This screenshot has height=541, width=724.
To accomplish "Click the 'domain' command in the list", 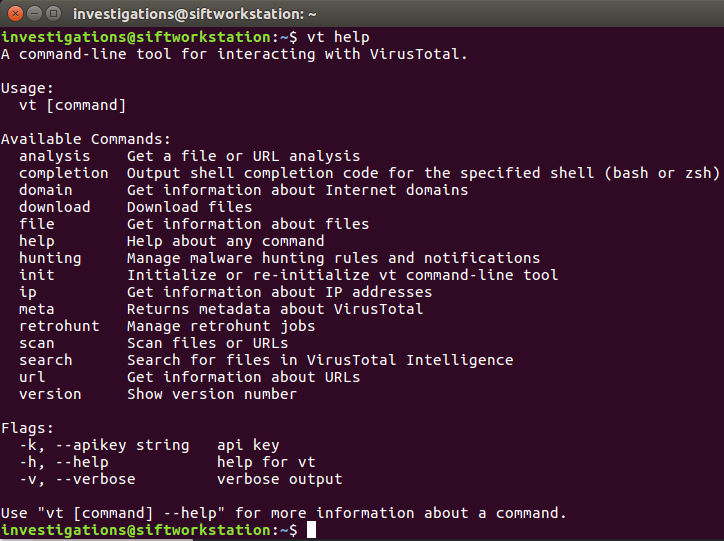I will pos(45,190).
